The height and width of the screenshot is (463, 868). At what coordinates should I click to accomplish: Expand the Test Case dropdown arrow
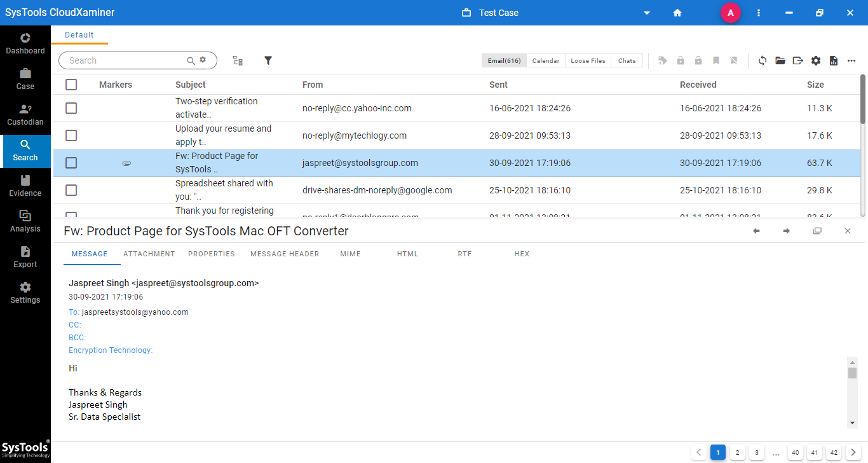(647, 13)
